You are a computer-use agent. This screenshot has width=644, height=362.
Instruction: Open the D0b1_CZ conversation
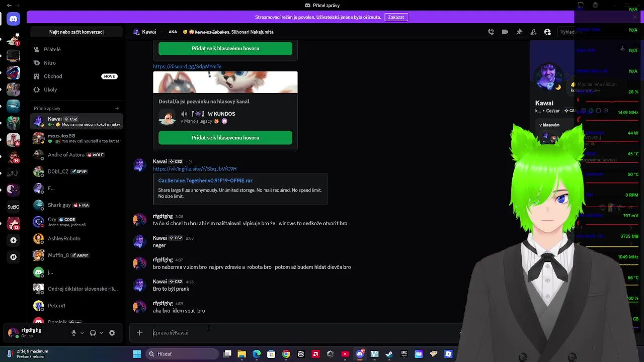point(76,171)
